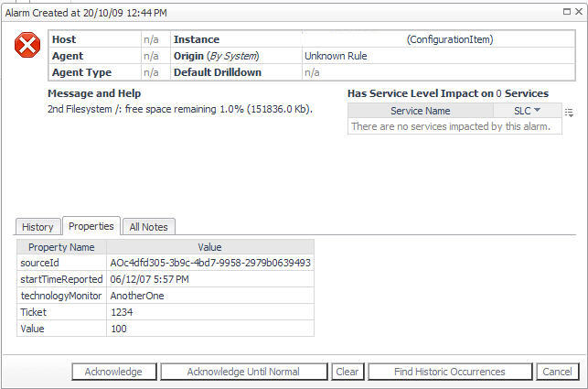This screenshot has height=389, width=588.
Task: Sort by the Property Name column header
Action: pyautogui.click(x=61, y=247)
